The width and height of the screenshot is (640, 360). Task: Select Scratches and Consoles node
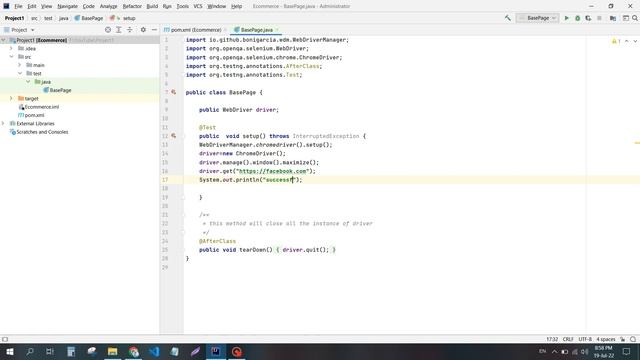(42, 132)
